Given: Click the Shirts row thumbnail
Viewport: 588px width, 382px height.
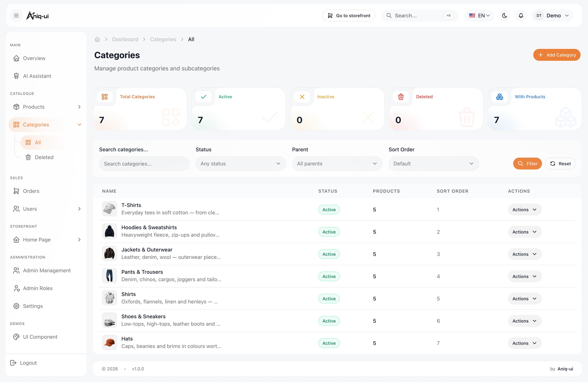Looking at the screenshot, I should pos(109,298).
